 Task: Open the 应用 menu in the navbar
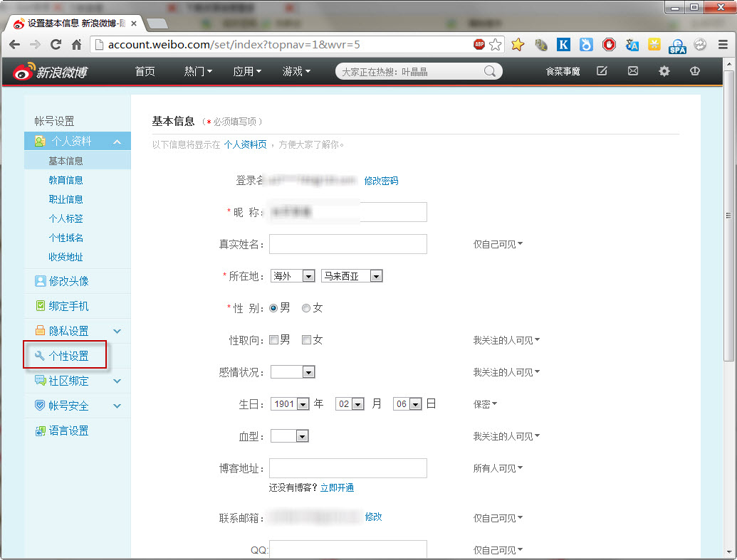click(x=247, y=71)
